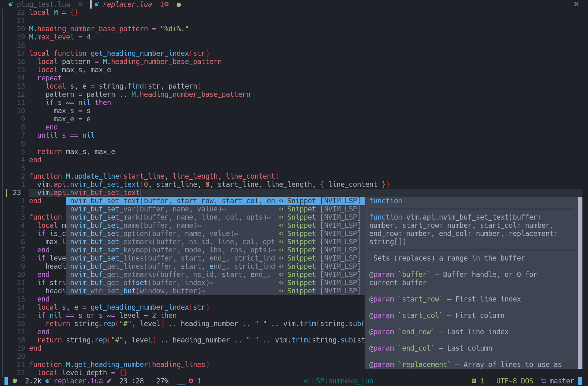This screenshot has height=386, width=588.
Task: Click the Lua file icon in the statusline
Action: pyautogui.click(x=47, y=381)
